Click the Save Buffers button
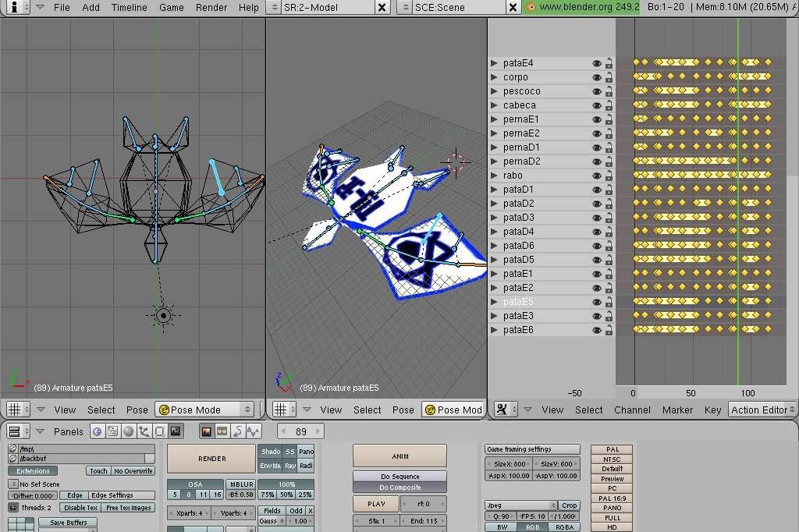799x532 pixels. (69, 523)
